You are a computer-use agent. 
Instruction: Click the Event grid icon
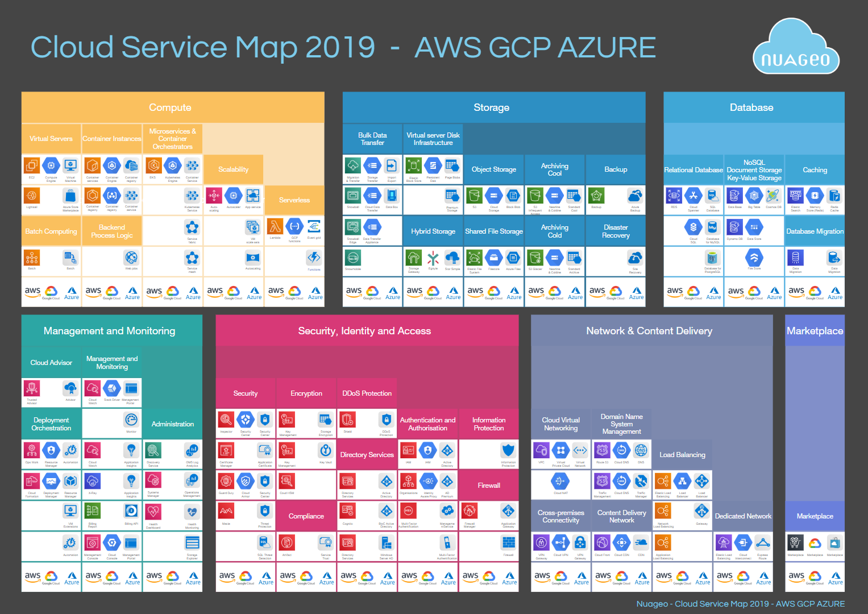314,227
